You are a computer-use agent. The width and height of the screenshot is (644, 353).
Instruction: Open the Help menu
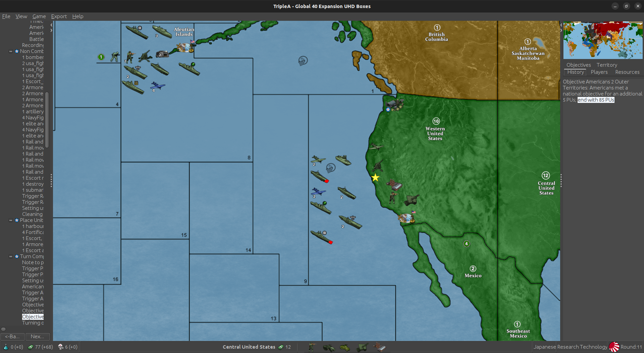click(78, 16)
